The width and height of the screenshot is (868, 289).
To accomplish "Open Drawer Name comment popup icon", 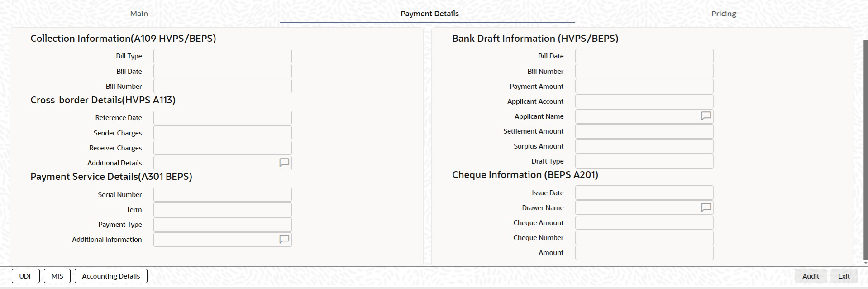I will point(706,207).
